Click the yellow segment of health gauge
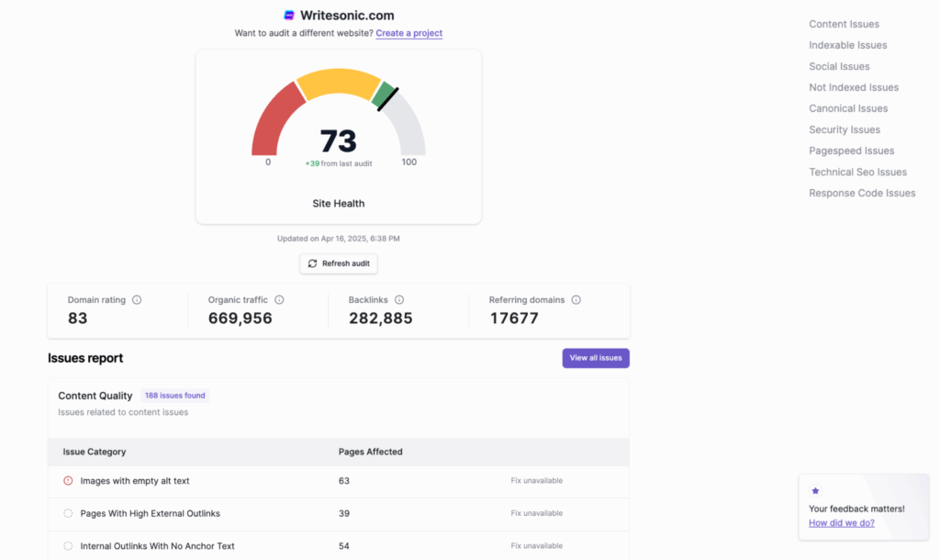This screenshot has width=940, height=560. point(339,82)
